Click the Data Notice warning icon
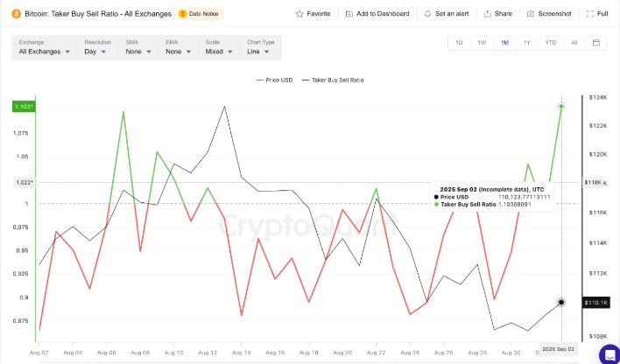The height and width of the screenshot is (364, 620). [182, 14]
